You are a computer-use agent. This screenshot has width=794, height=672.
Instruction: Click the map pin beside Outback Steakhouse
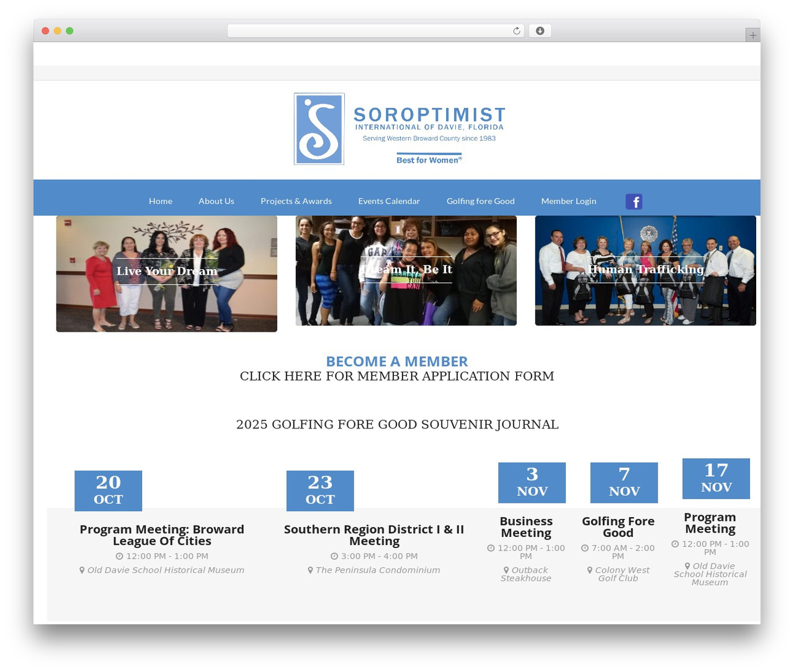coord(506,570)
